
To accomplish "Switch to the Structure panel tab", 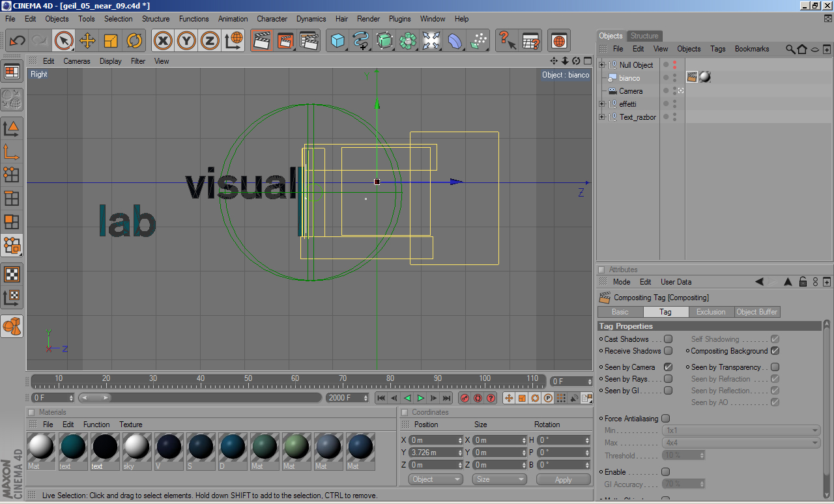I will (x=644, y=36).
